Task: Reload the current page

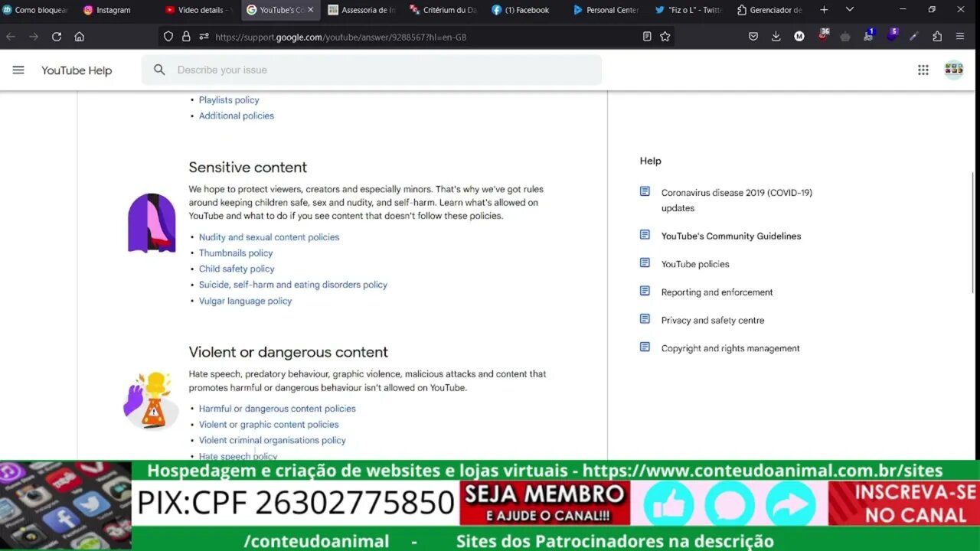Action: click(57, 37)
